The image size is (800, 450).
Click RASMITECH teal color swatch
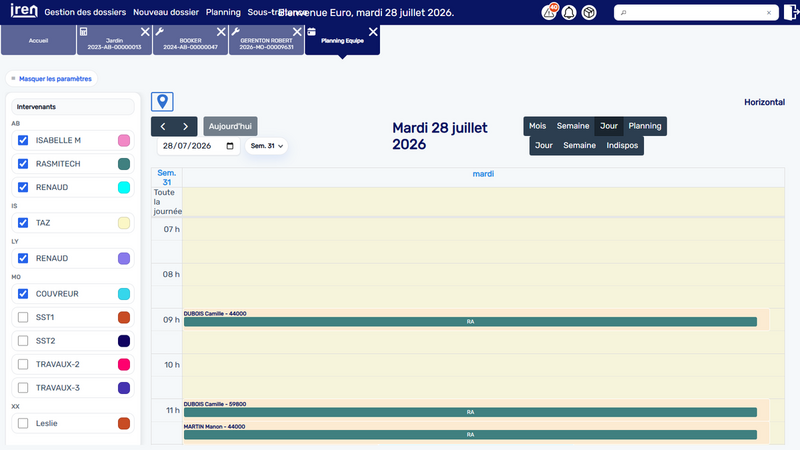[x=124, y=164]
